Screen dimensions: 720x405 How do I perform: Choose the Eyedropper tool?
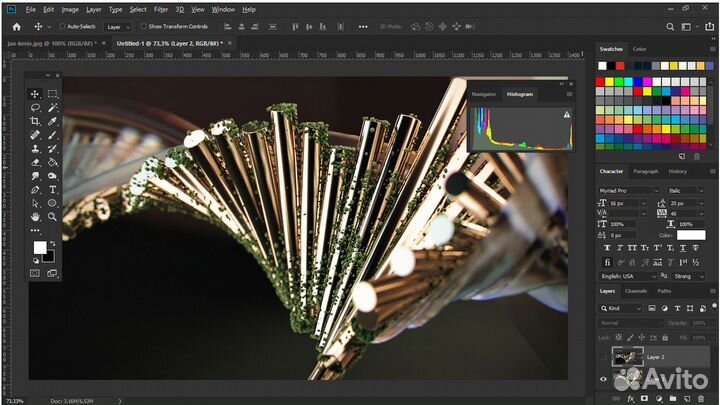pos(52,121)
